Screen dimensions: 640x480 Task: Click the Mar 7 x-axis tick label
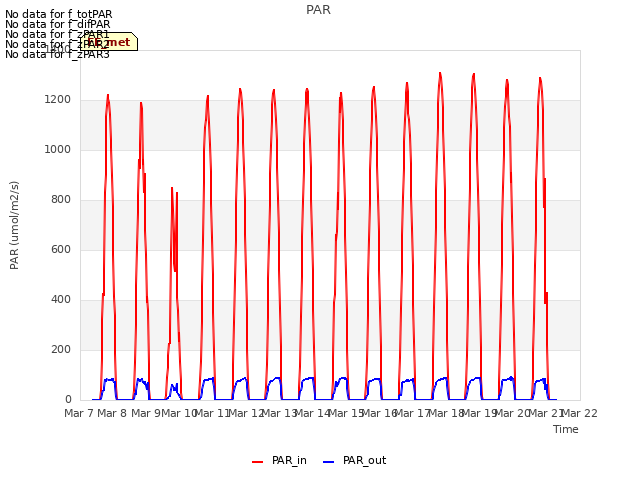click(79, 413)
